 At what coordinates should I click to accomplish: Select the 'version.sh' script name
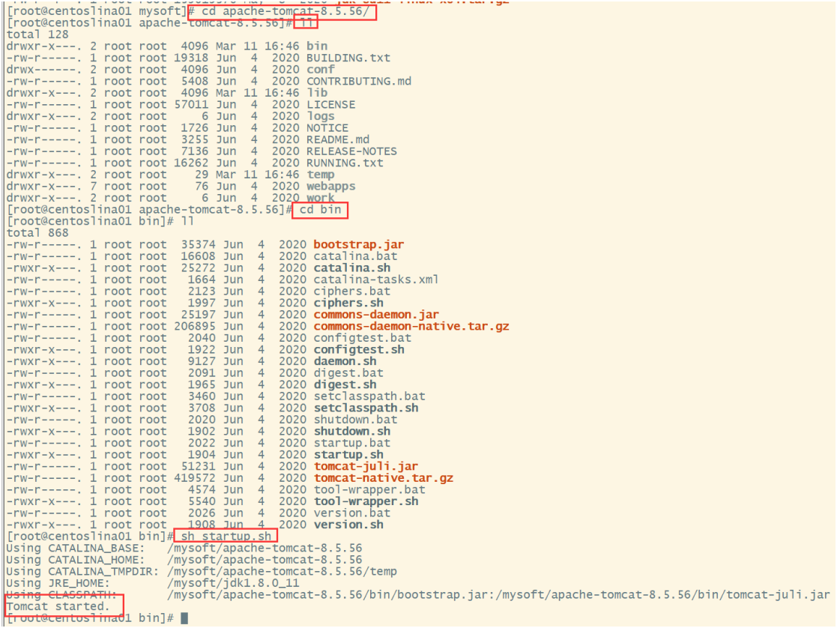point(348,525)
